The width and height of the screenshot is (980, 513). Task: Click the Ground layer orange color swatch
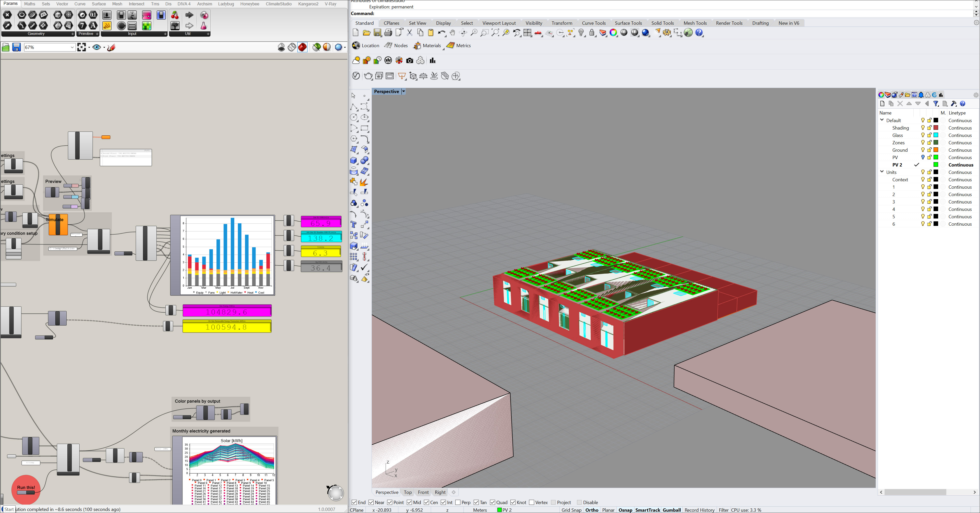click(x=936, y=150)
